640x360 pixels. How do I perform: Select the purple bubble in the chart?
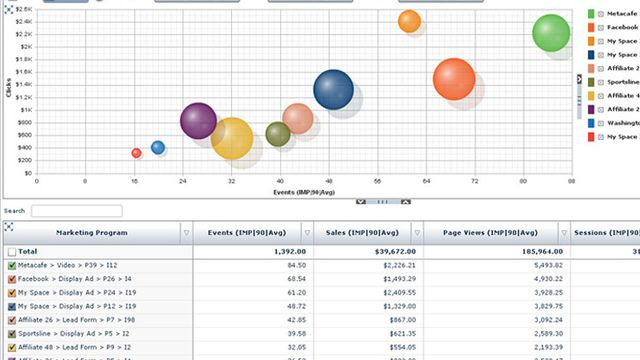(198, 121)
